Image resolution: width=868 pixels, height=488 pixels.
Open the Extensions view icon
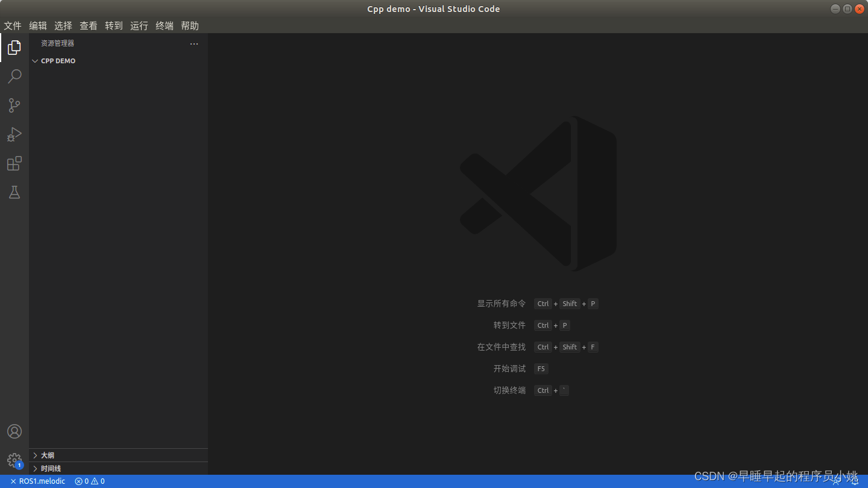tap(14, 163)
